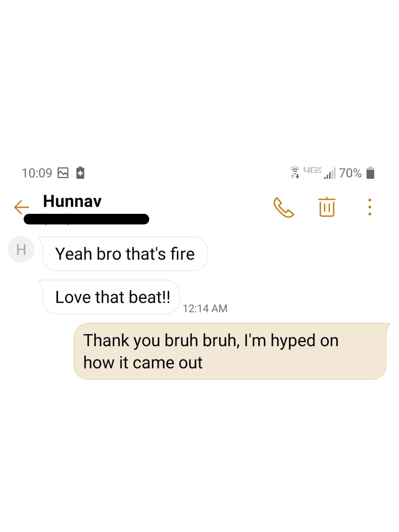This screenshot has width=399, height=532.
Task: Tap the cellular signal bars icon
Action: (x=329, y=173)
